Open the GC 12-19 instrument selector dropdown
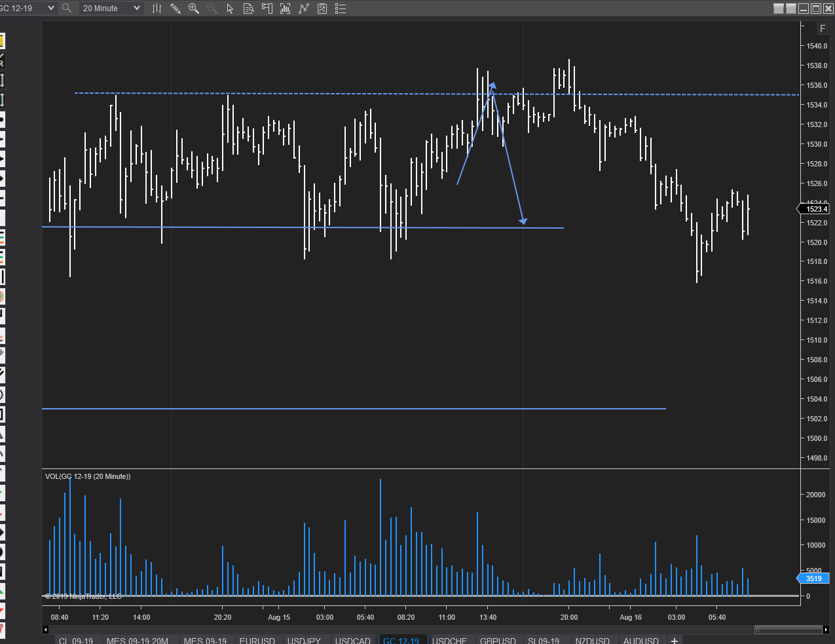The image size is (835, 644). pos(28,8)
